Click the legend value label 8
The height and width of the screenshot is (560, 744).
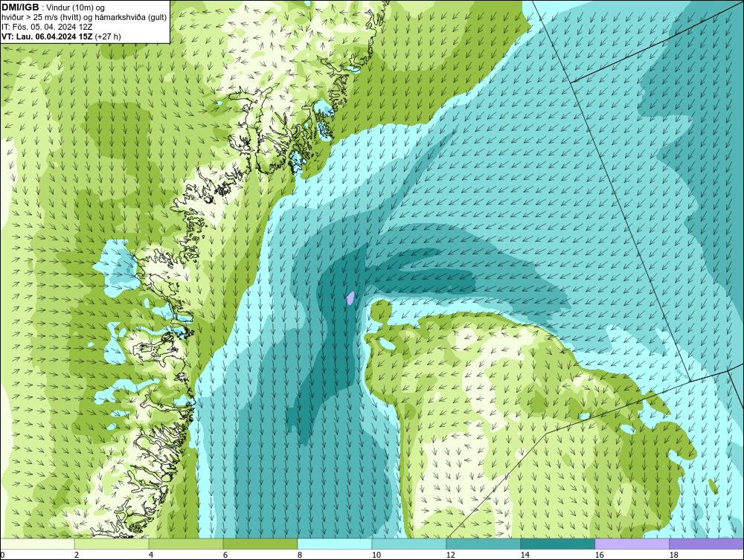[299, 555]
